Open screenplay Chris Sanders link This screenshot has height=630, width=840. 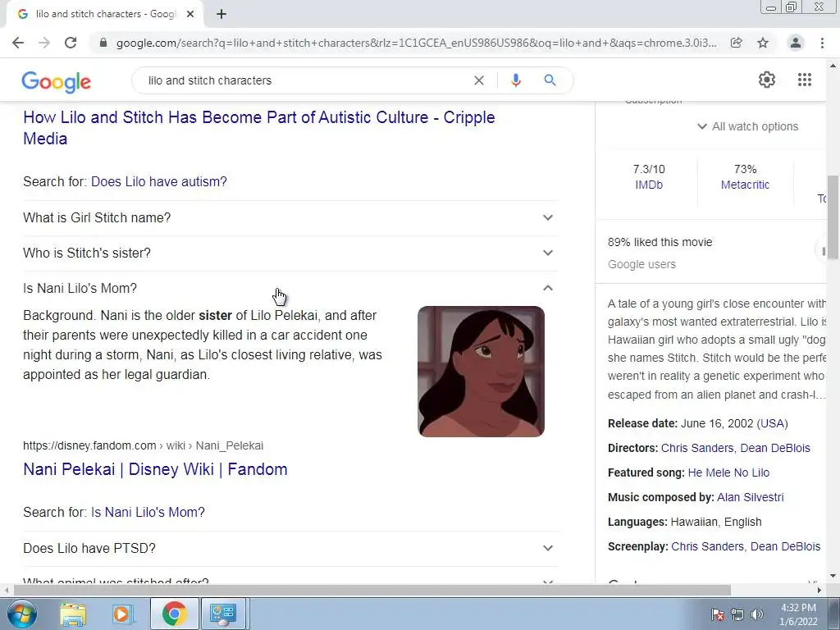coord(707,546)
